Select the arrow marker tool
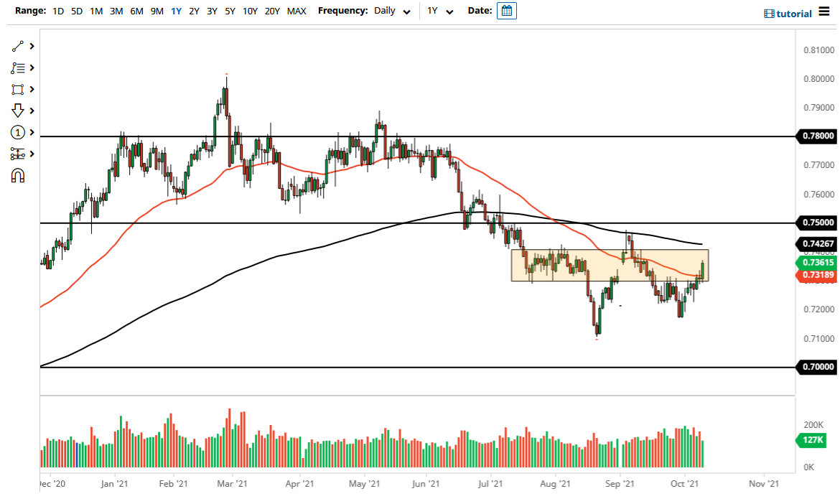The height and width of the screenshot is (504, 840). [x=18, y=111]
